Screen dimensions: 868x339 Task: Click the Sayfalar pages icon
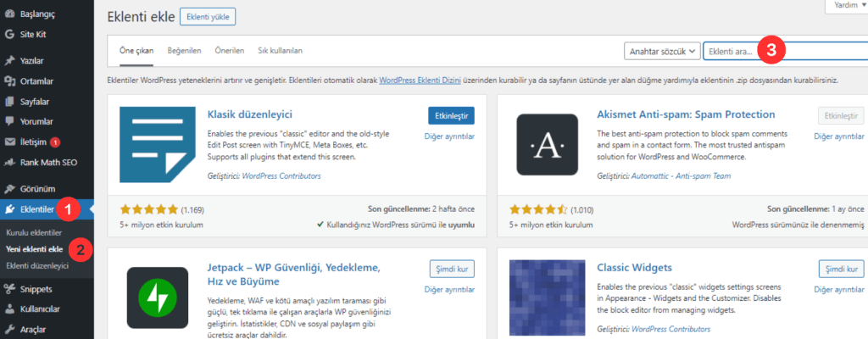(8, 102)
